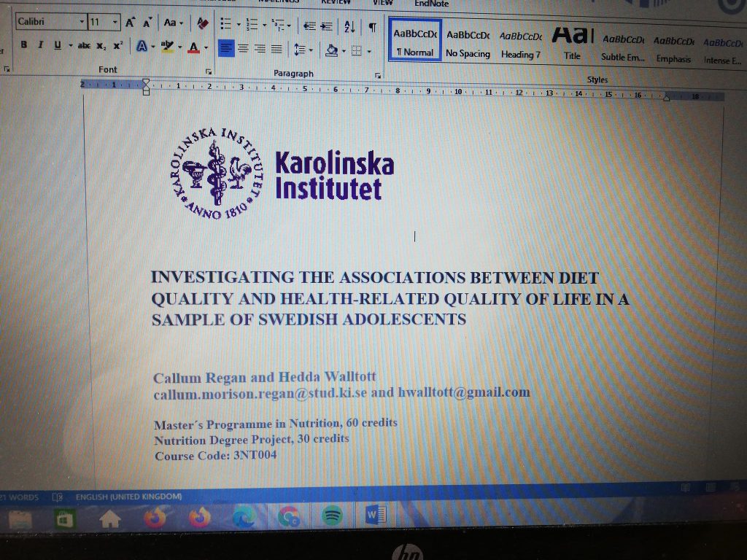This screenshot has width=747, height=560.
Task: Open Spotify from the taskbar
Action: point(332,516)
